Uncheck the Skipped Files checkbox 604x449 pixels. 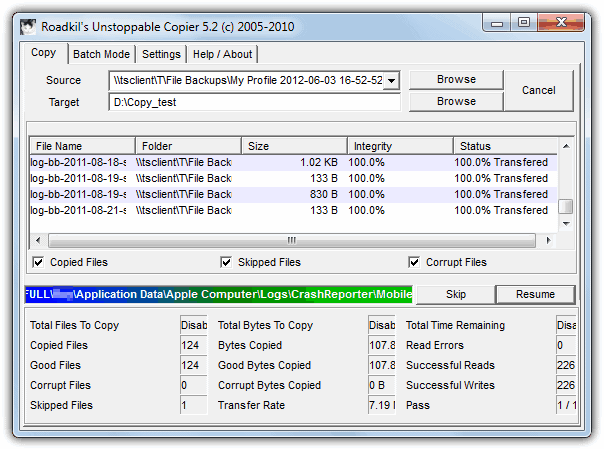pyautogui.click(x=226, y=263)
